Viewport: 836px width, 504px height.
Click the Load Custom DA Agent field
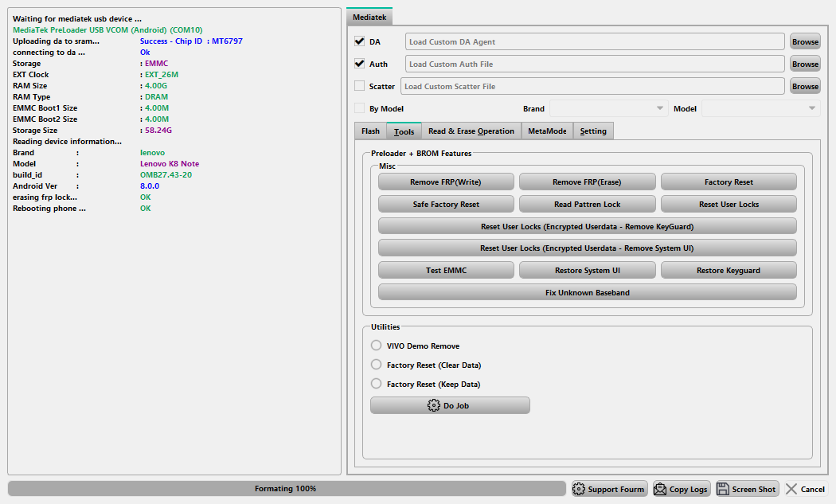tap(595, 41)
